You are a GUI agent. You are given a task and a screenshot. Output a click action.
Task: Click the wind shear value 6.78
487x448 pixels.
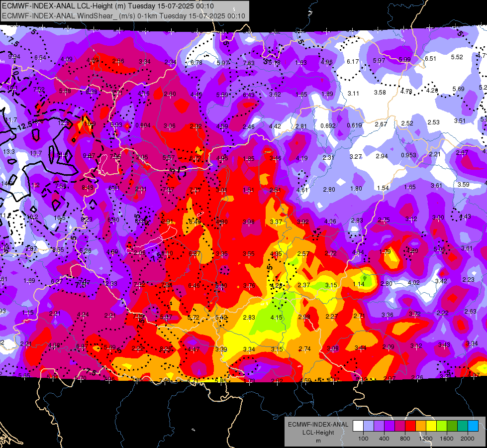click(196, 63)
